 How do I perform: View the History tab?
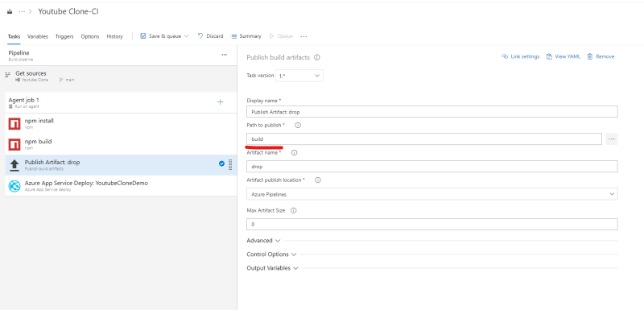(114, 36)
